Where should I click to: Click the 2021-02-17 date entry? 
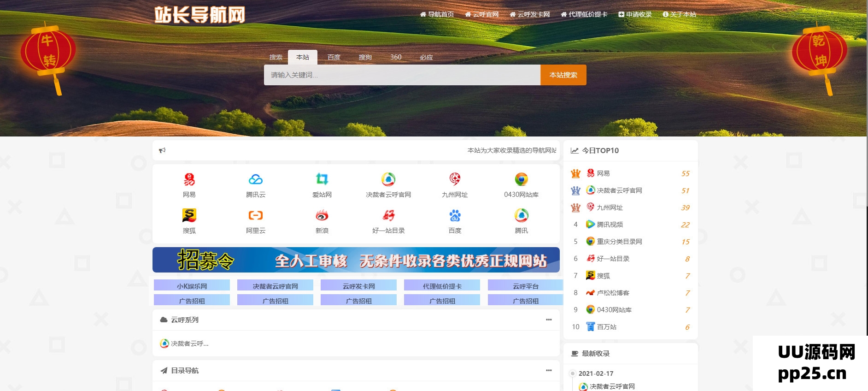pos(596,373)
